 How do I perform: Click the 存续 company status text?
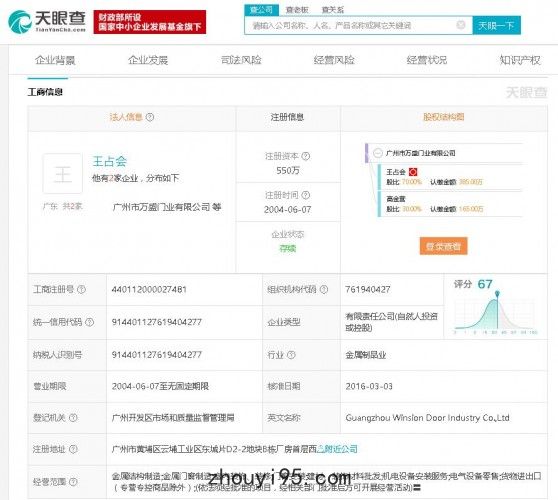[288, 248]
